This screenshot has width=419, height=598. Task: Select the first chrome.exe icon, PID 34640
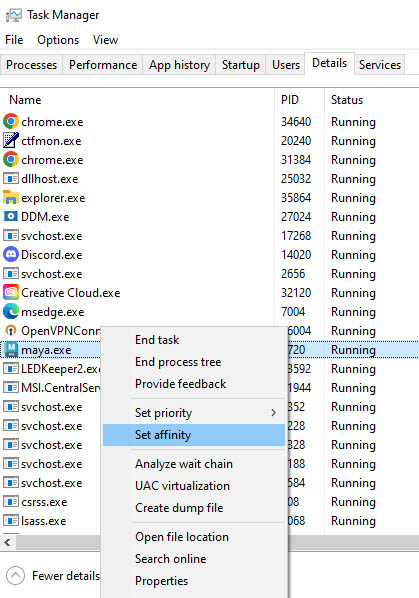click(x=11, y=122)
